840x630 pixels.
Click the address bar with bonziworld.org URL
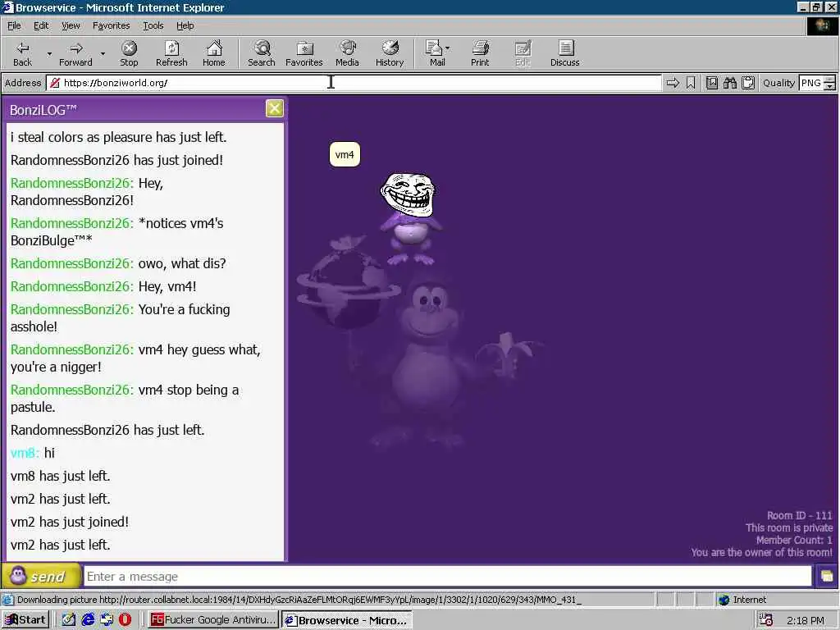pos(354,83)
